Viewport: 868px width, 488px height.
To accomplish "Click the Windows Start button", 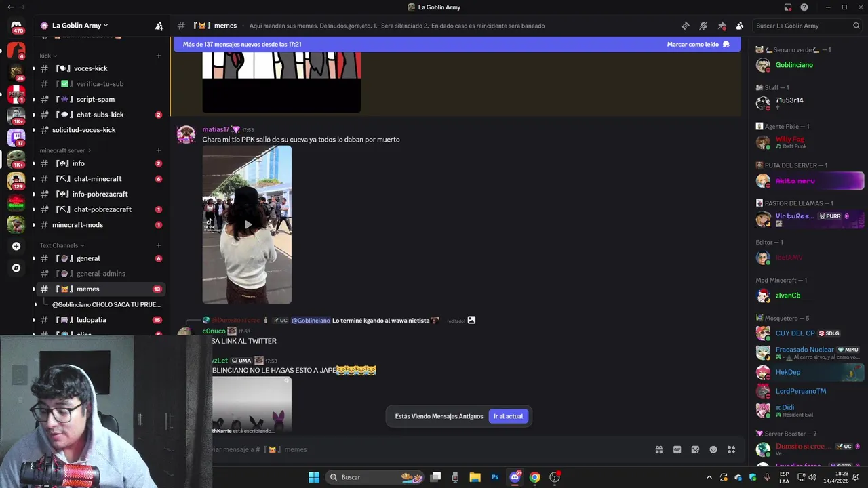I will [x=314, y=477].
